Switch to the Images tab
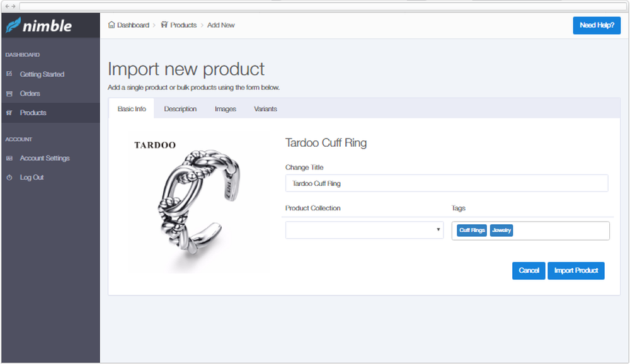This screenshot has height=364, width=630. [226, 109]
